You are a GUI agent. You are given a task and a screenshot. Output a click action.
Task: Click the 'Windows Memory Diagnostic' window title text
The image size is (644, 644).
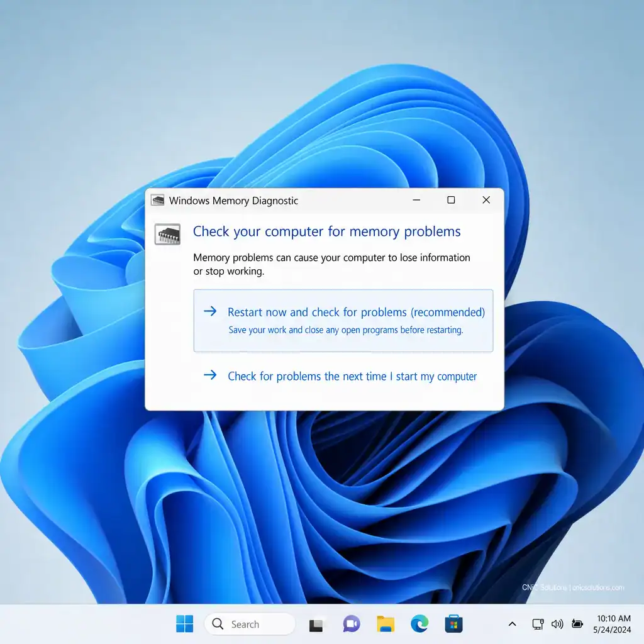(233, 201)
